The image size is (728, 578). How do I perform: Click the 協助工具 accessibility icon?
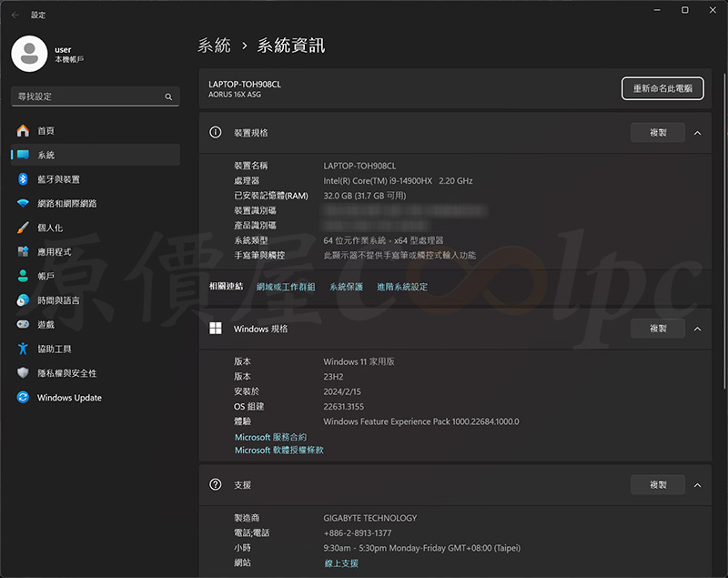(x=23, y=349)
